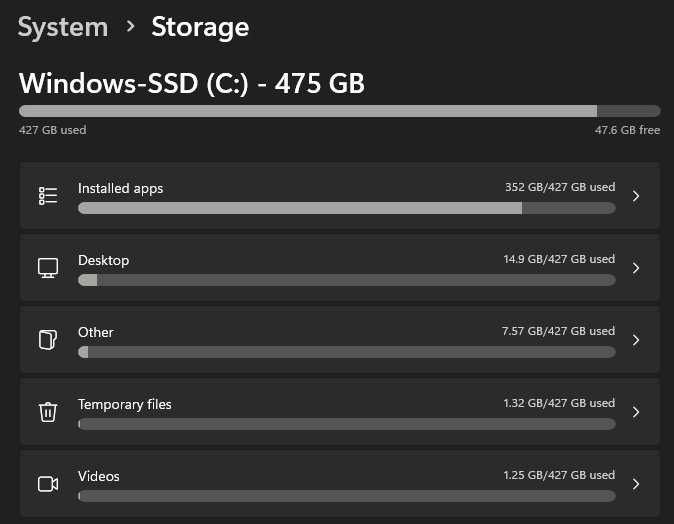Expand the Installed apps chevron

[637, 196]
